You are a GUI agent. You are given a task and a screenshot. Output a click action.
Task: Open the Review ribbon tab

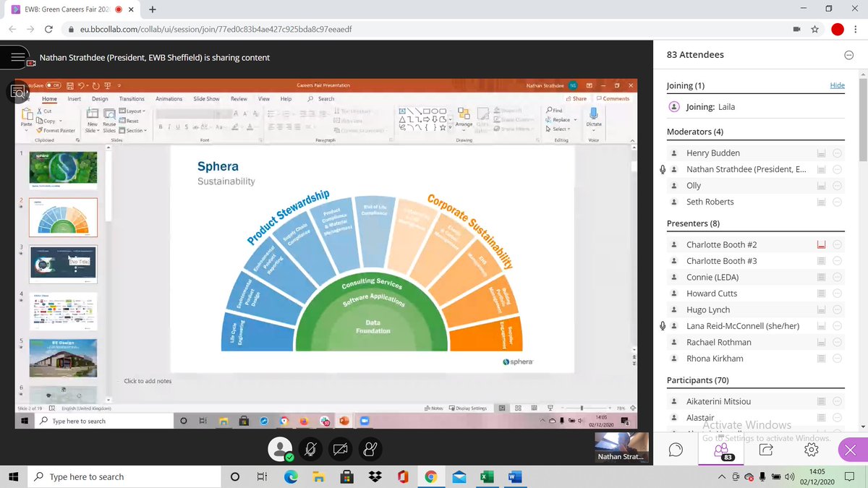(x=239, y=99)
